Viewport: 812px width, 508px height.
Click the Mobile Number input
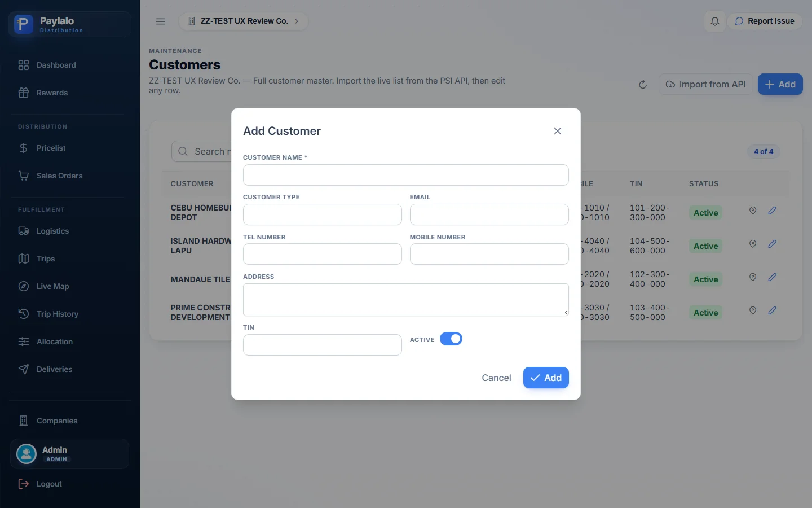(x=489, y=254)
